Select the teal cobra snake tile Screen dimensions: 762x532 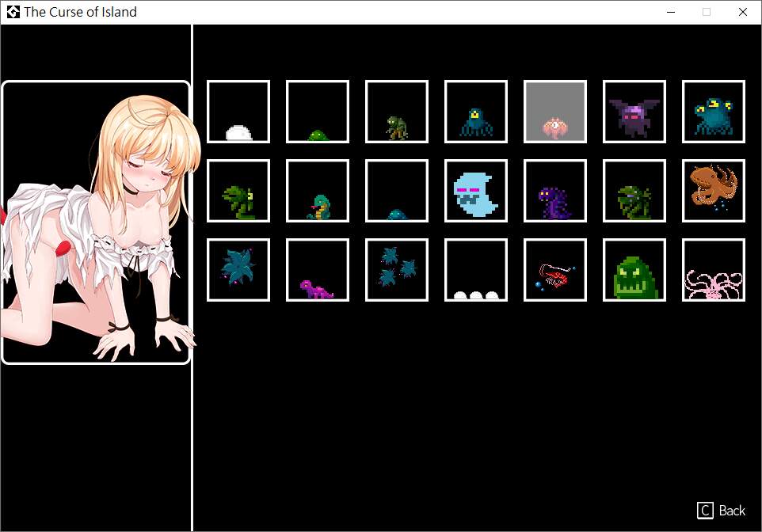point(318,191)
